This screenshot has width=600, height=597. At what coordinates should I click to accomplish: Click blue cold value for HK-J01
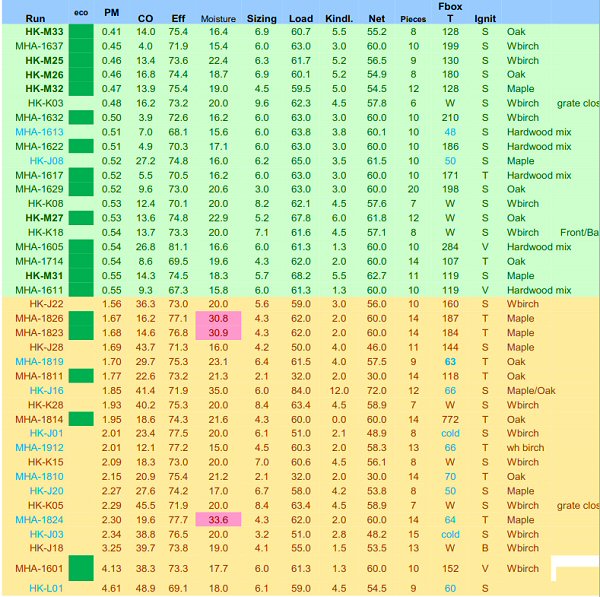tap(450, 433)
